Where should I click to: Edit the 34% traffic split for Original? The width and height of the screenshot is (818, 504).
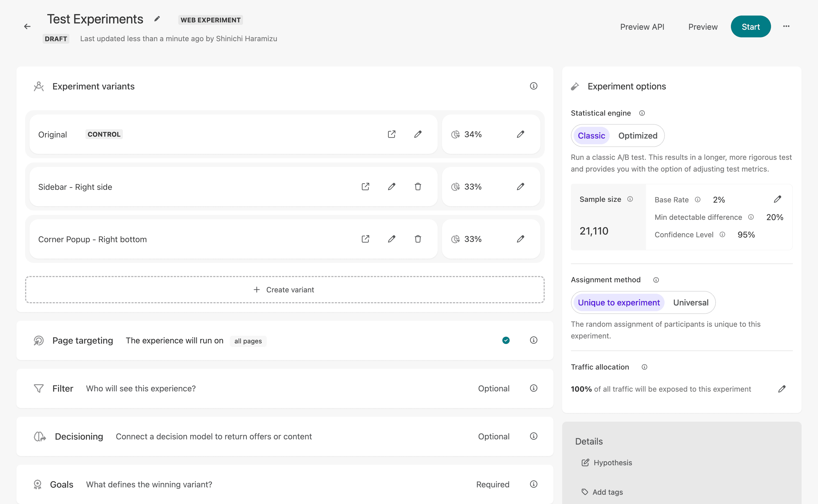click(520, 134)
